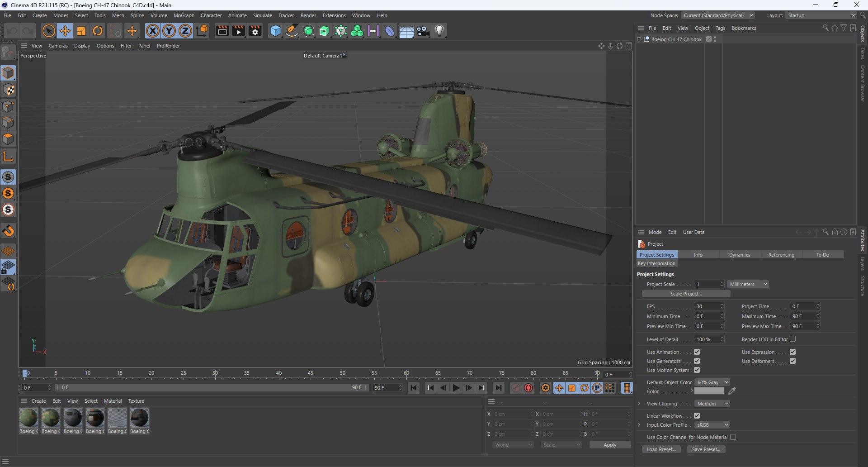The width and height of the screenshot is (868, 467).
Task: Click frame 30 on the timeline ruler
Action: pyautogui.click(x=215, y=373)
